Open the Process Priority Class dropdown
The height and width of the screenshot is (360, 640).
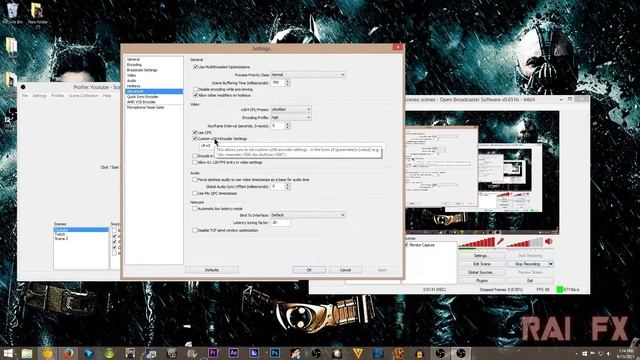tap(308, 75)
